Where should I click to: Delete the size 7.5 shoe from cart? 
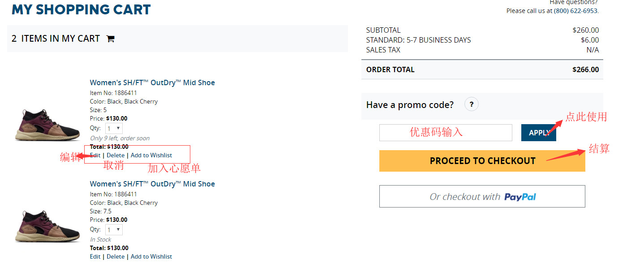coord(116,257)
